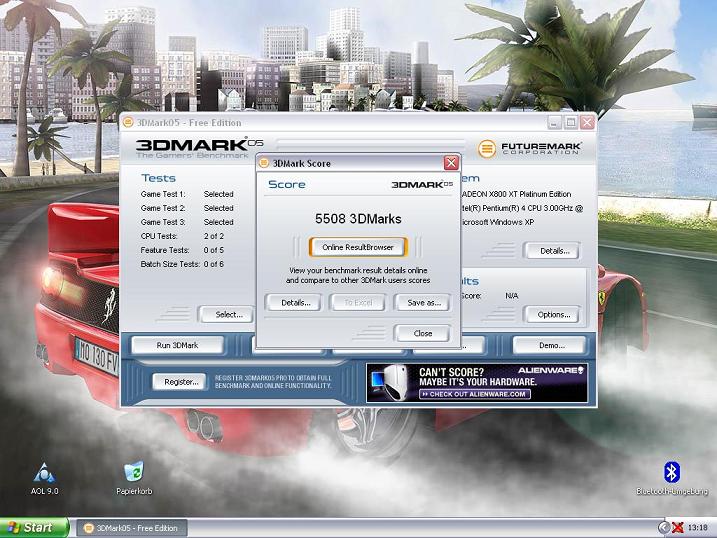Image resolution: width=717 pixels, height=538 pixels.
Task: Click the red X tray icon
Action: coord(678,527)
